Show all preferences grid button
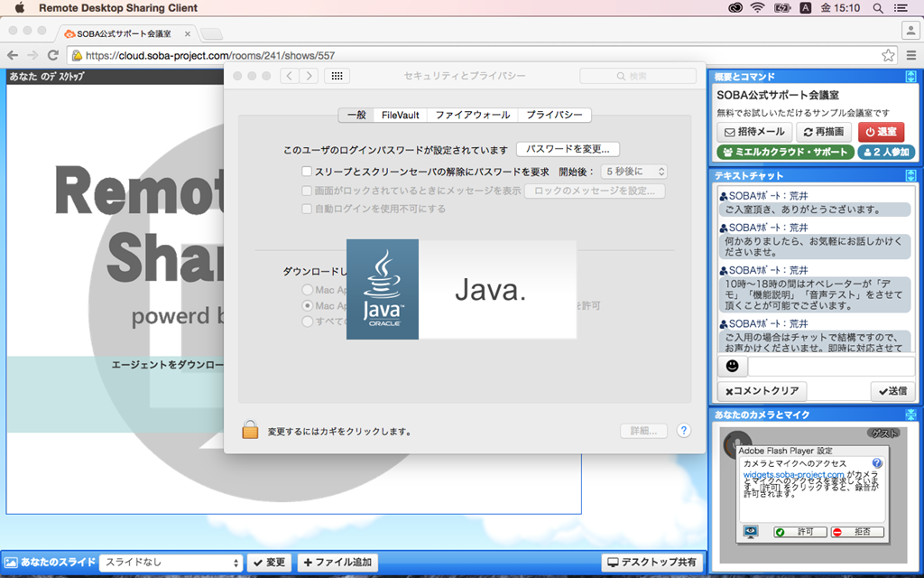The width and height of the screenshot is (924, 578). coord(337,76)
